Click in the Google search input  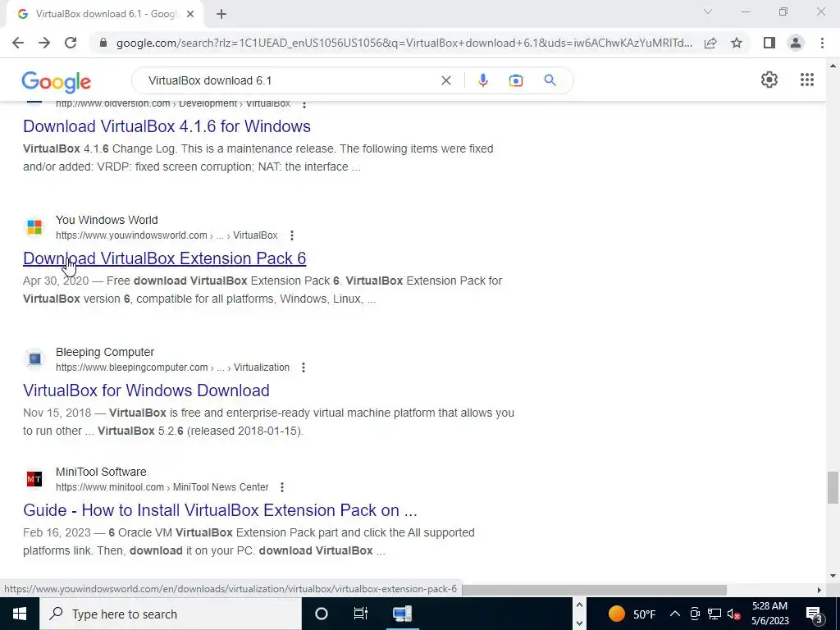290,80
